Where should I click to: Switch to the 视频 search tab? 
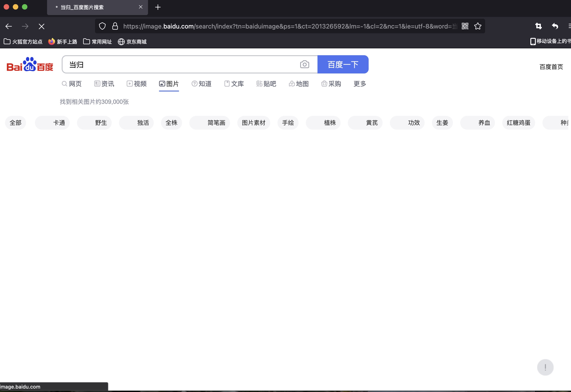coord(137,84)
